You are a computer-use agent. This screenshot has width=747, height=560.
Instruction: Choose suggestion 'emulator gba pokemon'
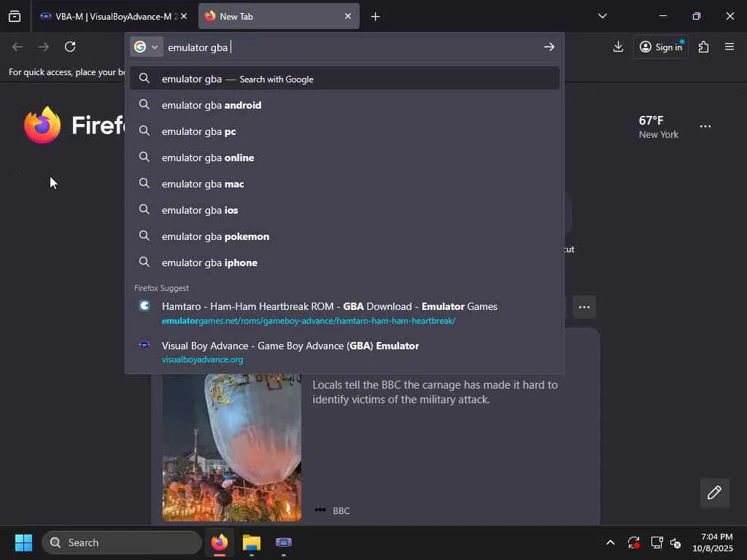pos(344,236)
